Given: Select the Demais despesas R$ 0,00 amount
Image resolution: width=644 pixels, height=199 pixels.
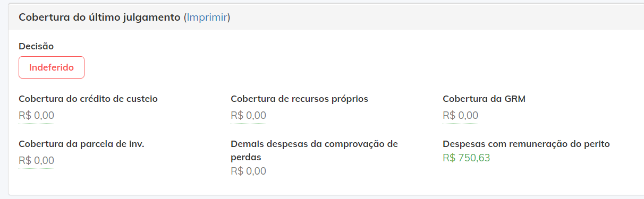Looking at the screenshot, I should click(x=248, y=171).
